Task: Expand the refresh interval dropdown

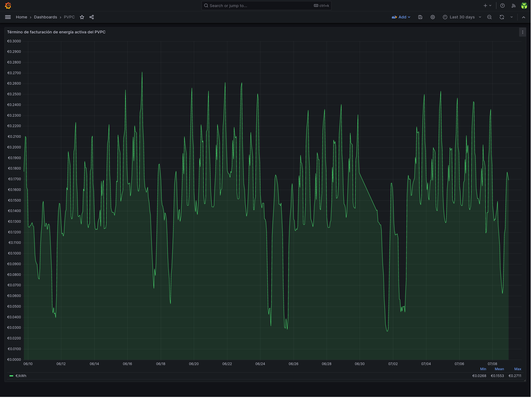Action: tap(511, 17)
